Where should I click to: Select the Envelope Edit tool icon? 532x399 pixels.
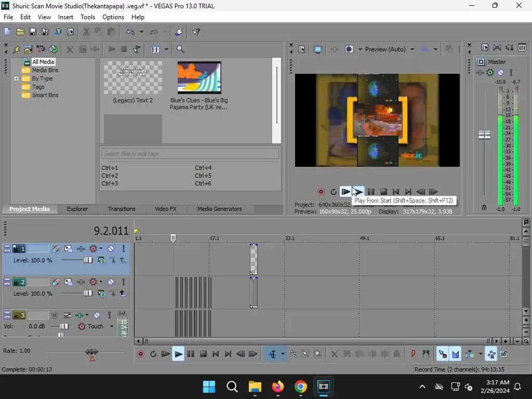(293, 354)
